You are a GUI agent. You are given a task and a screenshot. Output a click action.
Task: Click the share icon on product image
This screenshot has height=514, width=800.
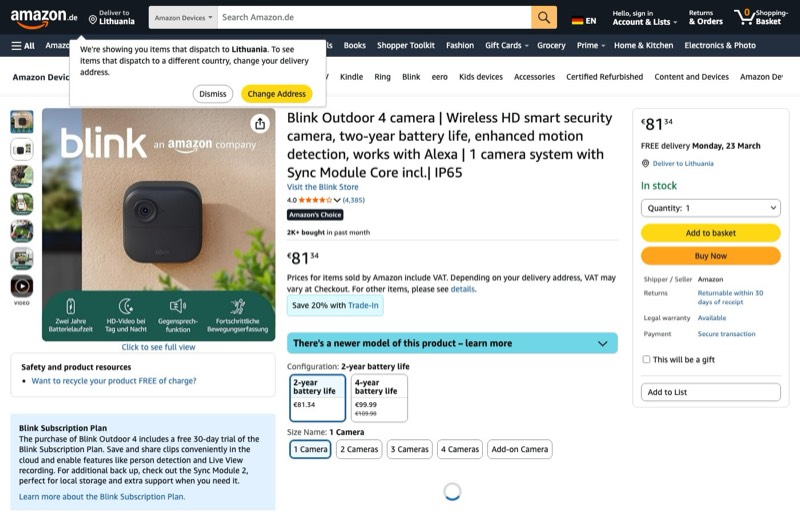click(260, 123)
